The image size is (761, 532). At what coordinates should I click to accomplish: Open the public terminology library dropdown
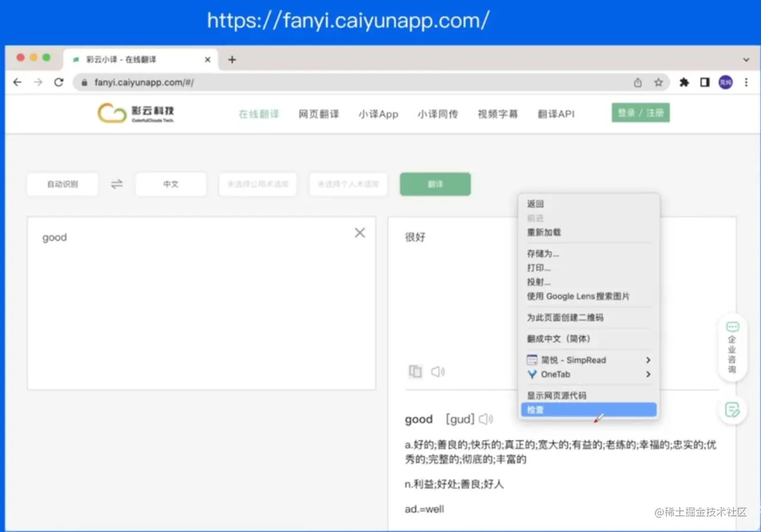(x=257, y=184)
